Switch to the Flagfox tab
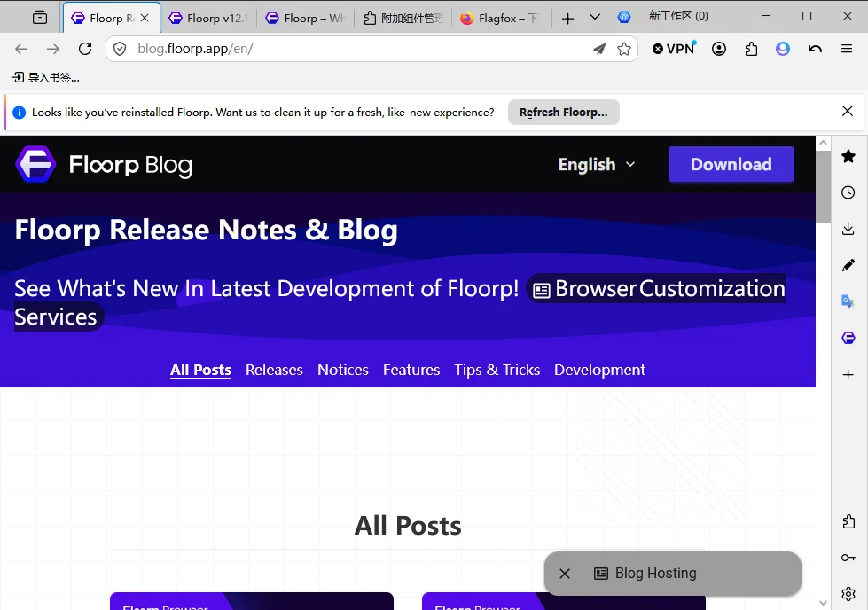Viewport: 868px width, 610px height. coord(500,19)
